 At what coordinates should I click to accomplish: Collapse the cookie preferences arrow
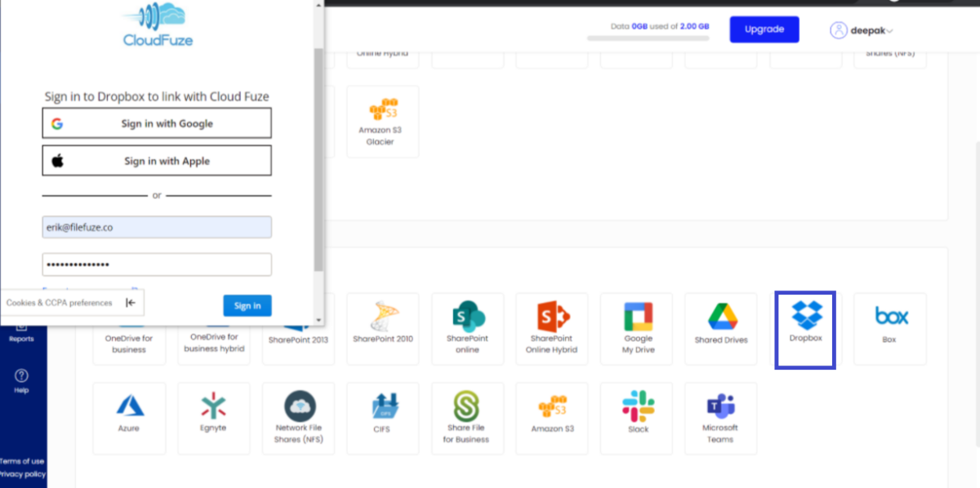pos(129,302)
